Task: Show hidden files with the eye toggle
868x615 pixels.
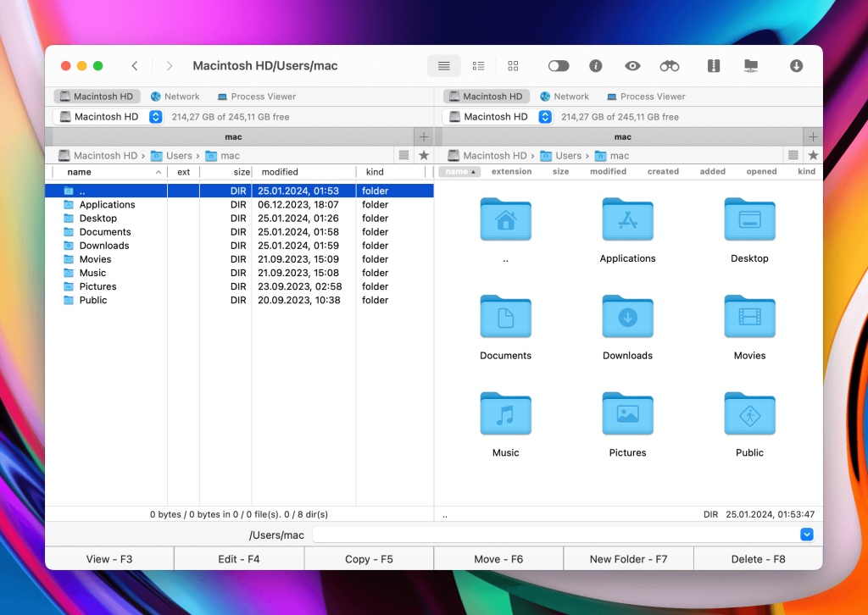Action: pyautogui.click(x=632, y=65)
